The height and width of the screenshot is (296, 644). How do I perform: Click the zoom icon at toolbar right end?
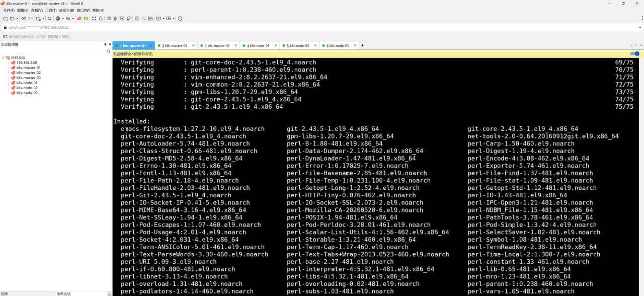tap(179, 19)
